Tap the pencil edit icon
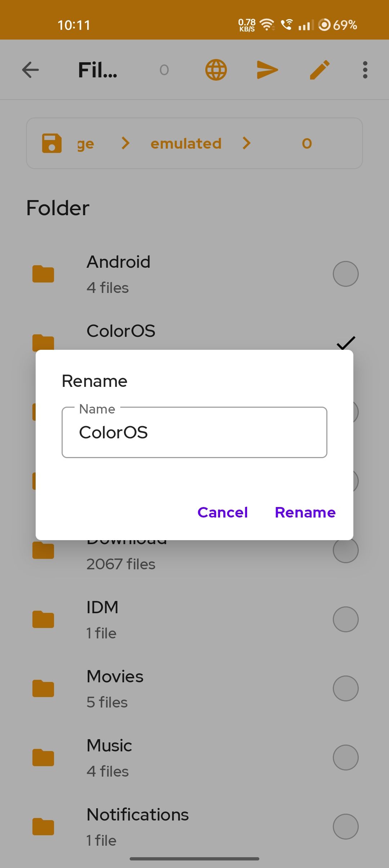389x868 pixels. pyautogui.click(x=319, y=70)
